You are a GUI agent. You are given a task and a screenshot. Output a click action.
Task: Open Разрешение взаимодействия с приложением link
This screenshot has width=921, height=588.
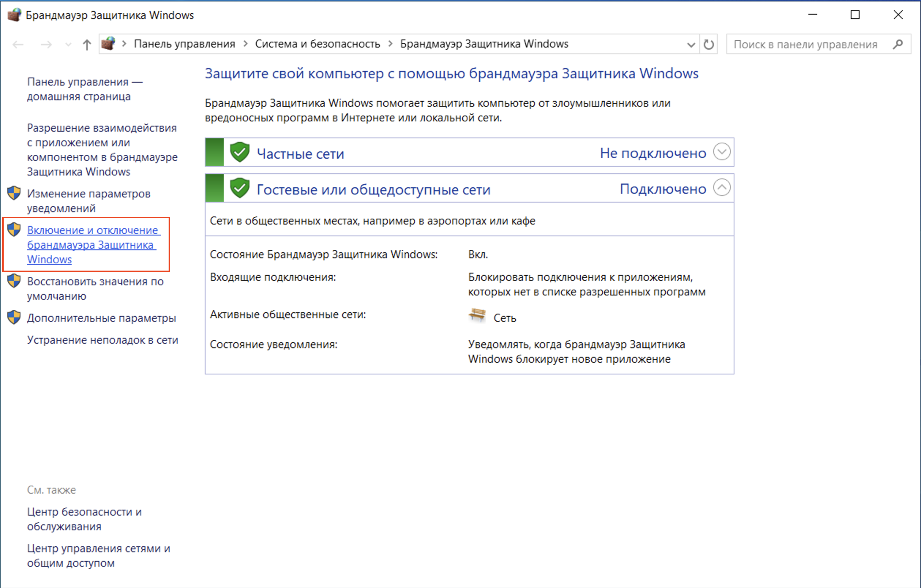[102, 150]
